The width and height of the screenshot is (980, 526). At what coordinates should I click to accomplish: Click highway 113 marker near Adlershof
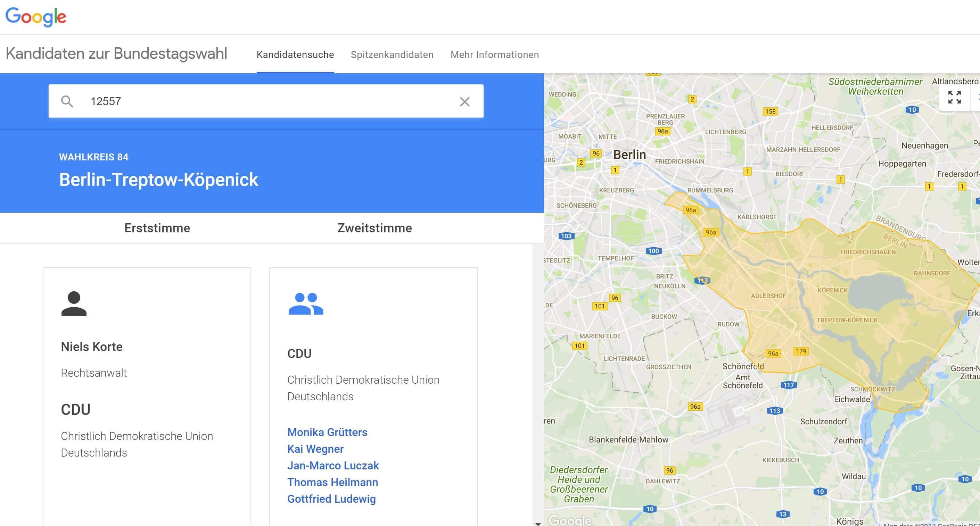[x=702, y=280]
